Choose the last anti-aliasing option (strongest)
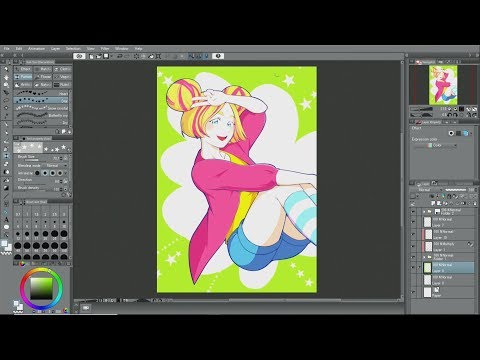 [60, 173]
